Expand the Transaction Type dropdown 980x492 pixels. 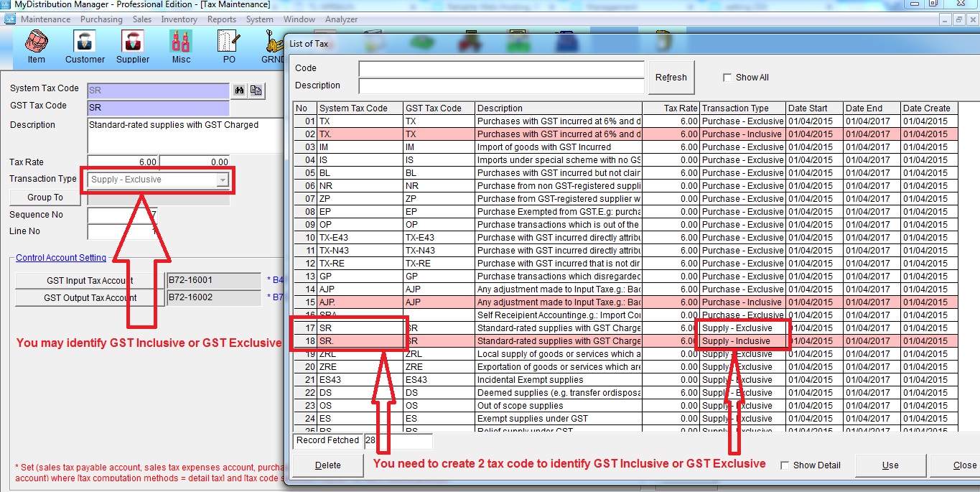[x=223, y=180]
